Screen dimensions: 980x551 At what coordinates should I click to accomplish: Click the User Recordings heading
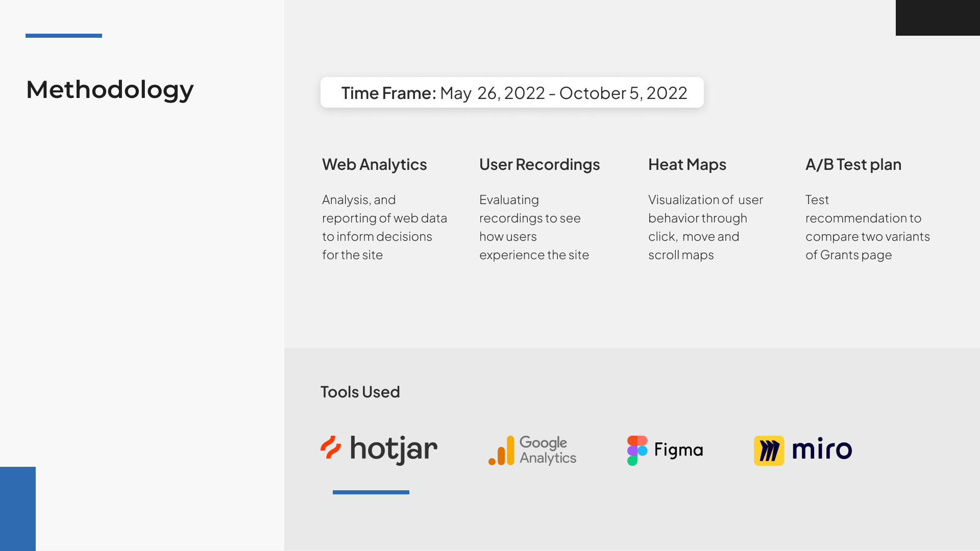[540, 165]
